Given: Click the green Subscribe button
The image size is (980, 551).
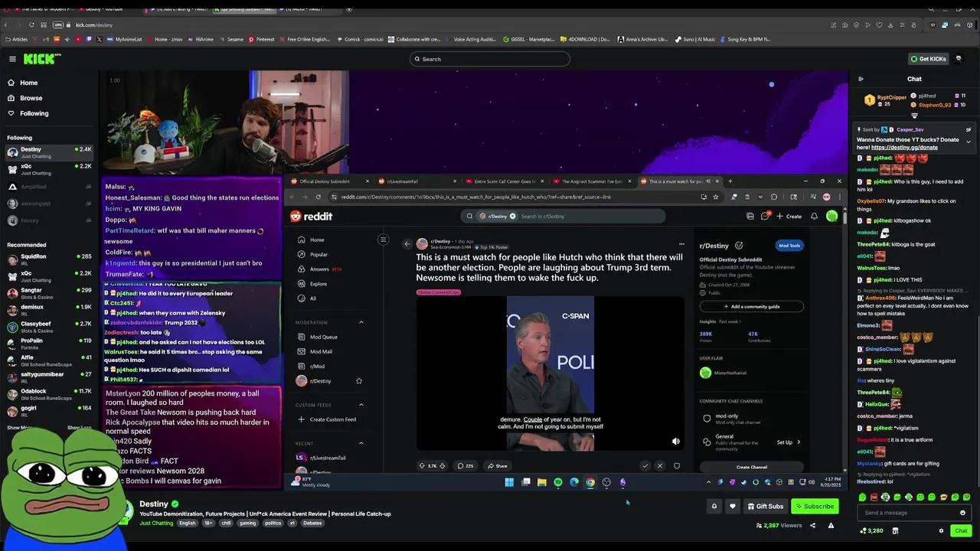Looking at the screenshot, I should click(x=815, y=506).
